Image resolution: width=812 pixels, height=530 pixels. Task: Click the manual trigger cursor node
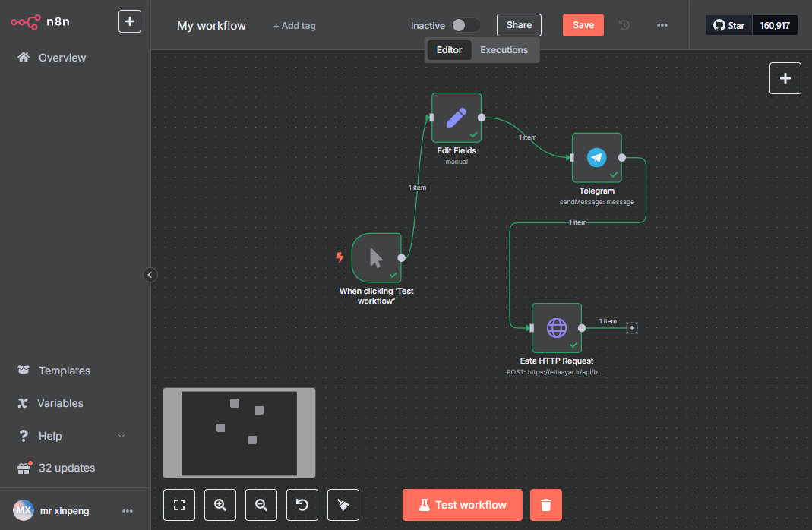376,257
